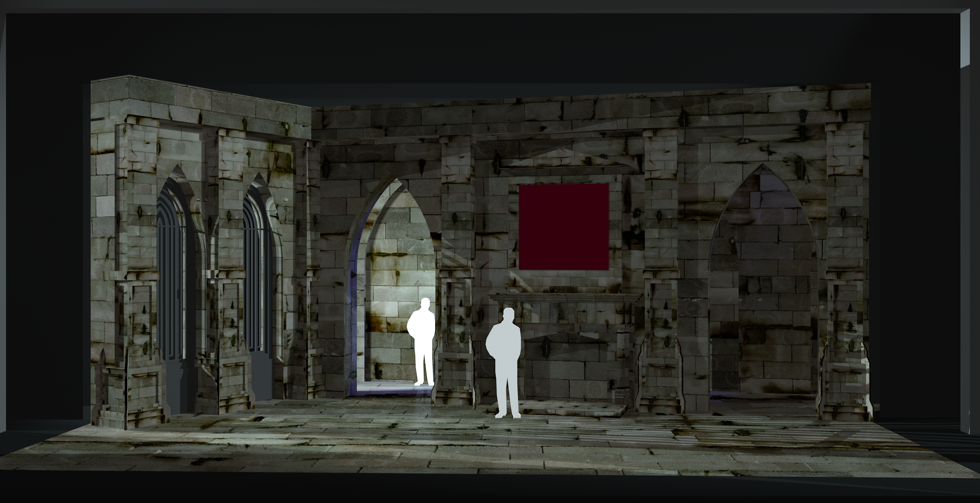Viewport: 980px width, 503px height.
Task: Click the stone fireplace mantel below the red panel
Action: click(565, 299)
